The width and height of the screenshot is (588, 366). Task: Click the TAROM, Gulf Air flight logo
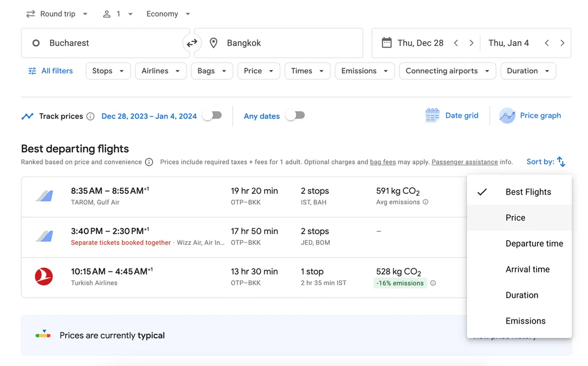coord(44,196)
